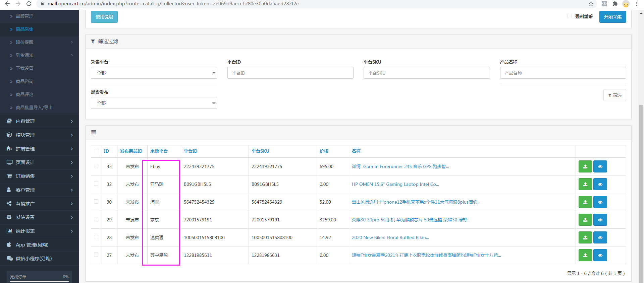
Task: Toggle the select-all checkbox in table header
Action: point(96,151)
